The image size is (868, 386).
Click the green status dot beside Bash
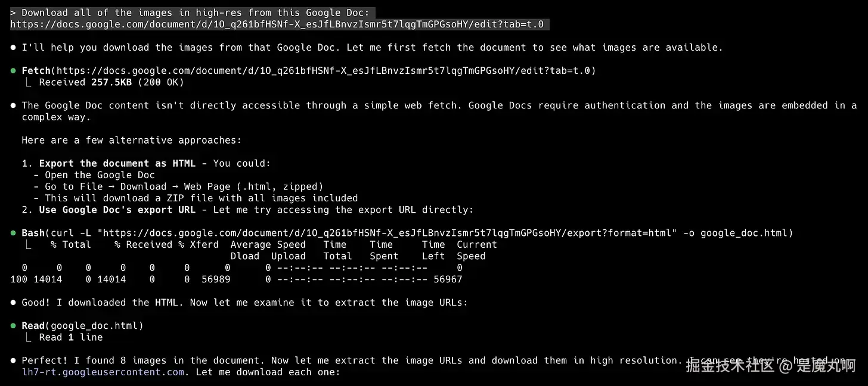(13, 233)
